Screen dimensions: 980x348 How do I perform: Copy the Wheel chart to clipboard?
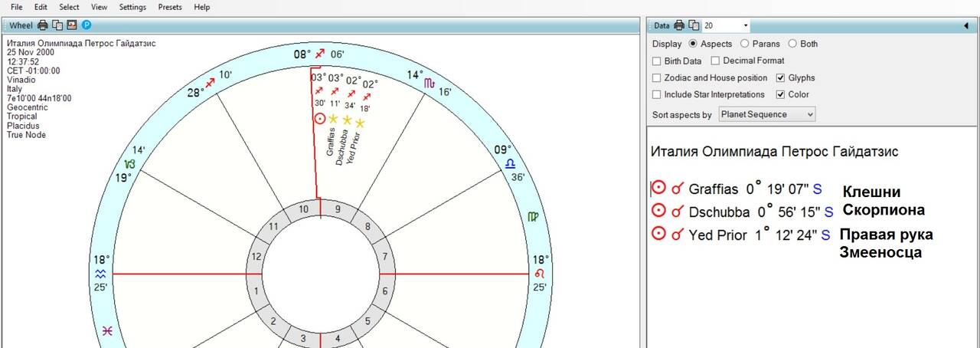[57, 25]
